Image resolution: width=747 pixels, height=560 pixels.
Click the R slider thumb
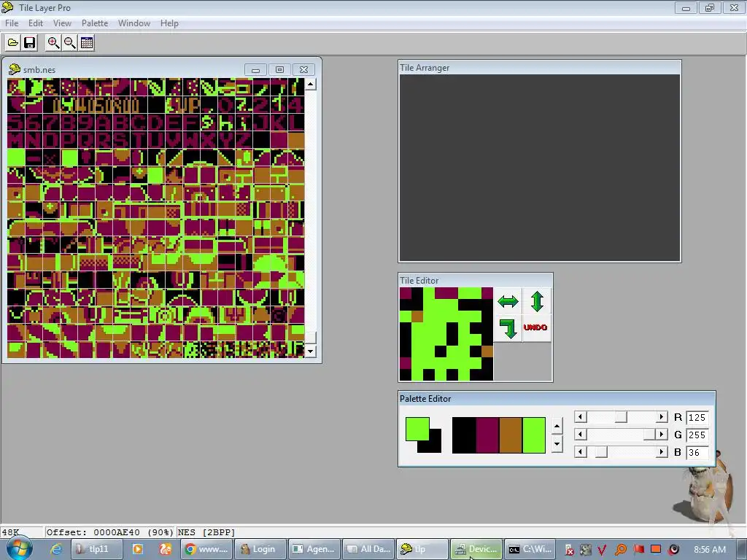tap(621, 417)
